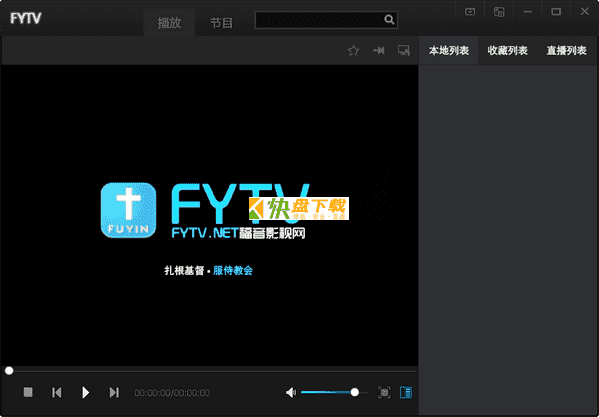Click the magnifier search icon

[389, 20]
